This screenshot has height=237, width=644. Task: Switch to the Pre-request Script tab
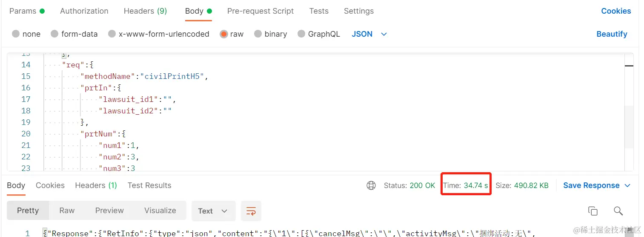(260, 11)
